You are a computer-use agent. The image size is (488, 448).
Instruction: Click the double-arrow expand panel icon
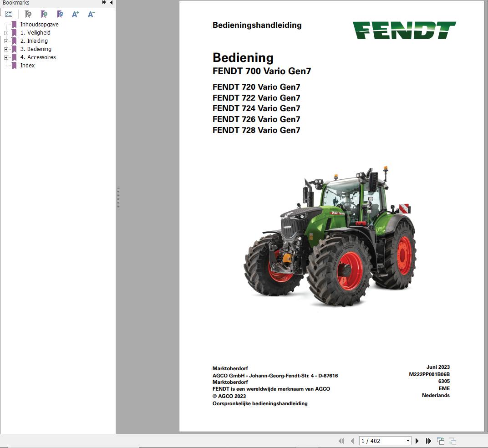tap(104, 2)
